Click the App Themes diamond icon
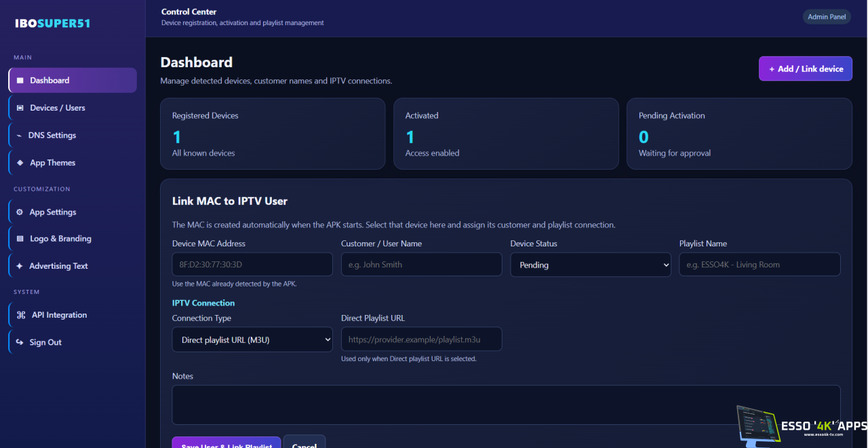This screenshot has height=448, width=868. (x=20, y=163)
